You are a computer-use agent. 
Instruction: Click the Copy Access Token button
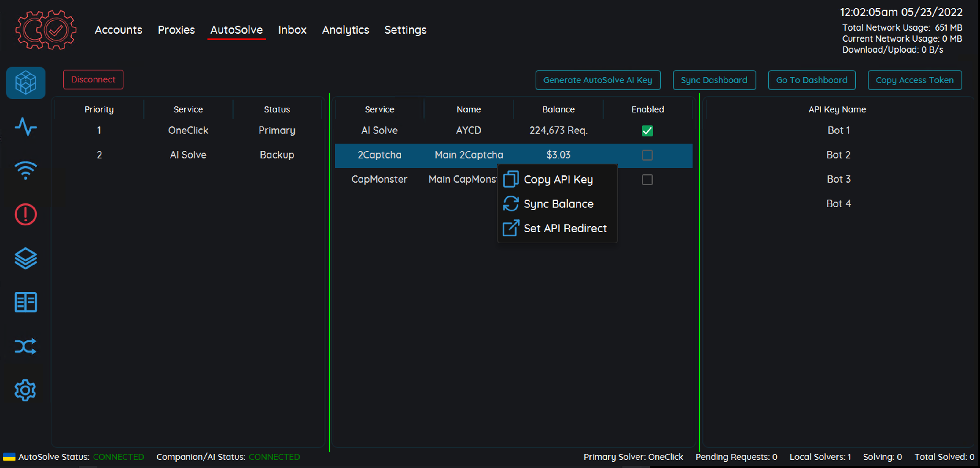pyautogui.click(x=915, y=80)
